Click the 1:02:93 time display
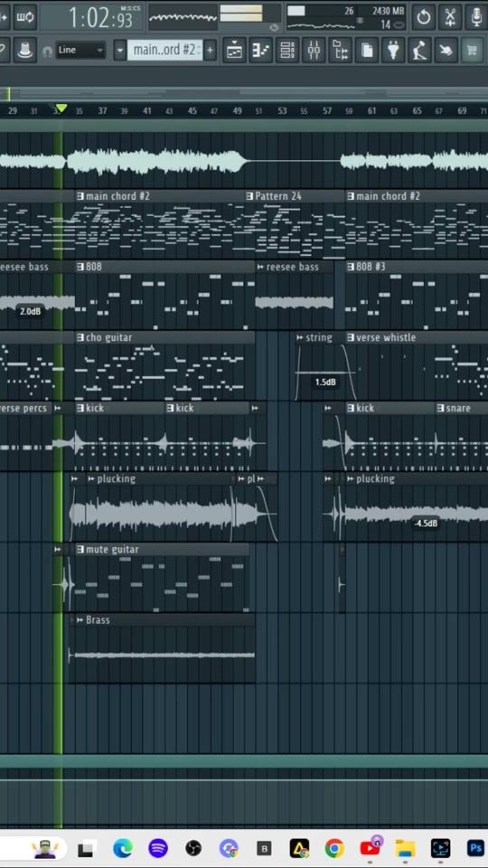488x868 pixels. (100, 18)
